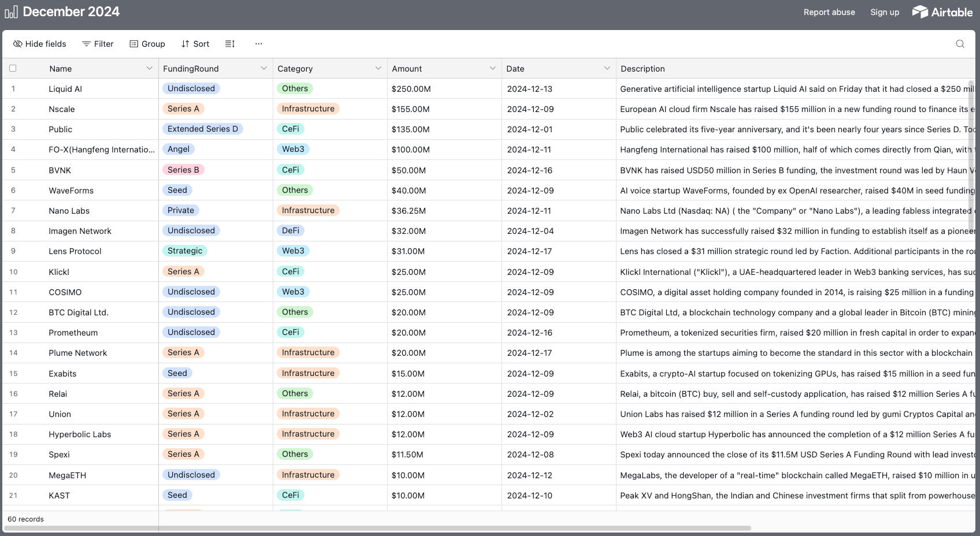Click the $40.00M amount for WaveForms
The height and width of the screenshot is (536, 980).
(409, 191)
